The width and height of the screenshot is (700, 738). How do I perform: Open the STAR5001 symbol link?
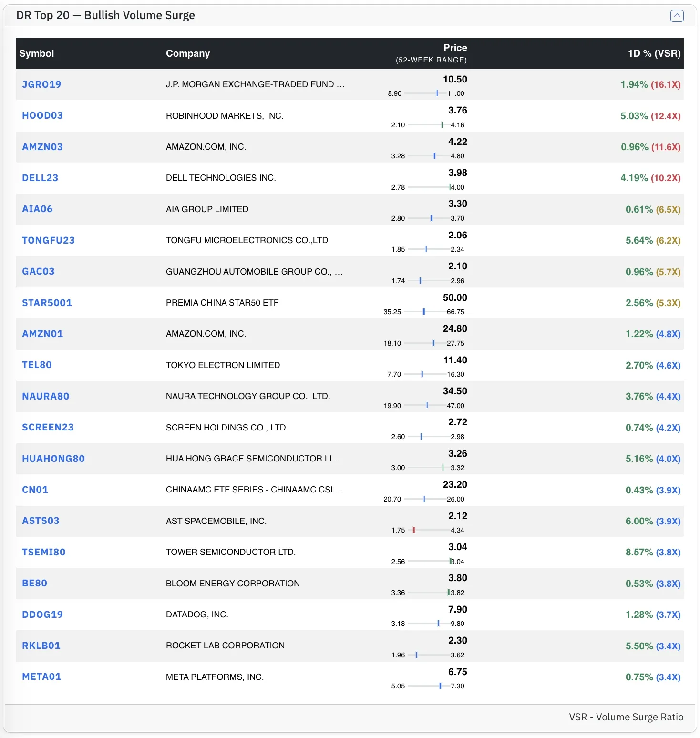(47, 303)
